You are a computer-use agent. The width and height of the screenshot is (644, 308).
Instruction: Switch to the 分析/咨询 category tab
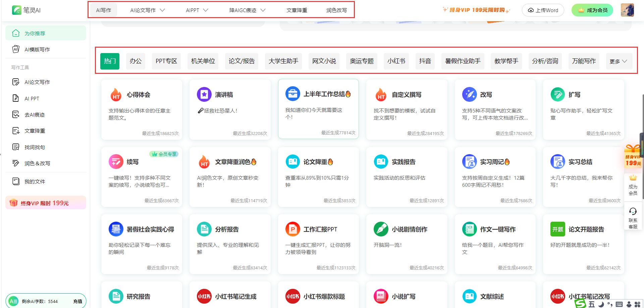[545, 61]
